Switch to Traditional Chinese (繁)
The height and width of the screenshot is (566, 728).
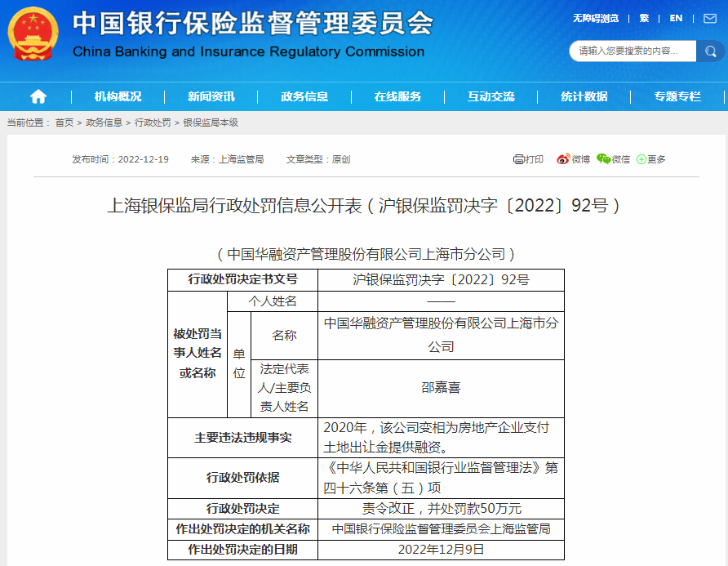pyautogui.click(x=644, y=18)
